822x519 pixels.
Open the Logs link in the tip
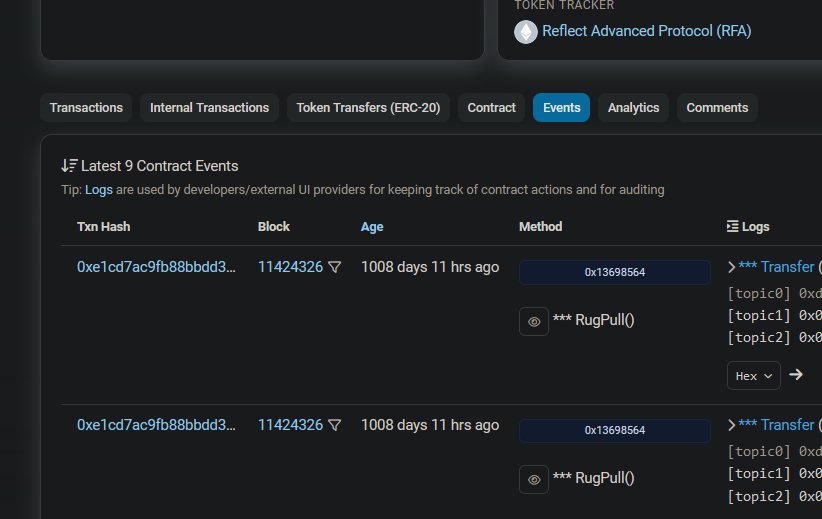[99, 190]
